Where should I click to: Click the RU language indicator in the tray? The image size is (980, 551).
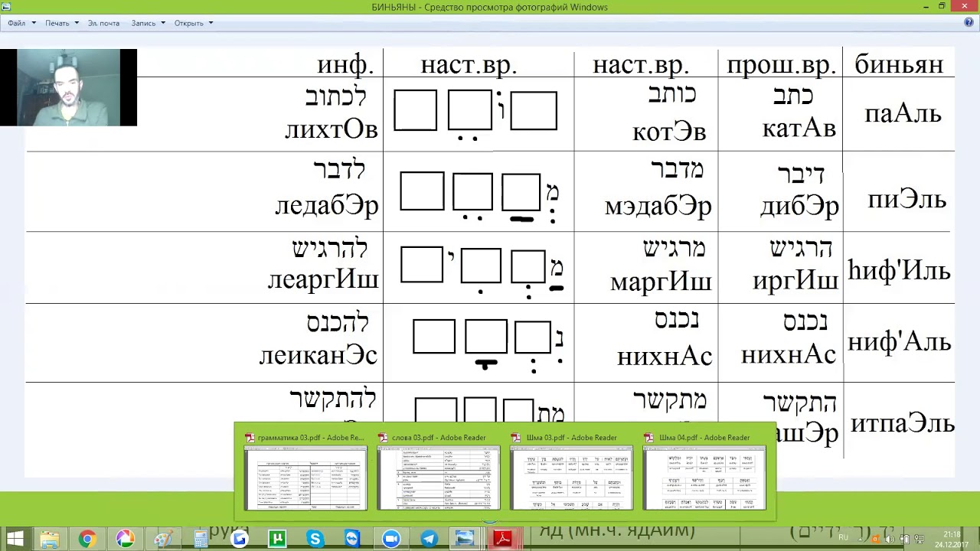tap(844, 539)
